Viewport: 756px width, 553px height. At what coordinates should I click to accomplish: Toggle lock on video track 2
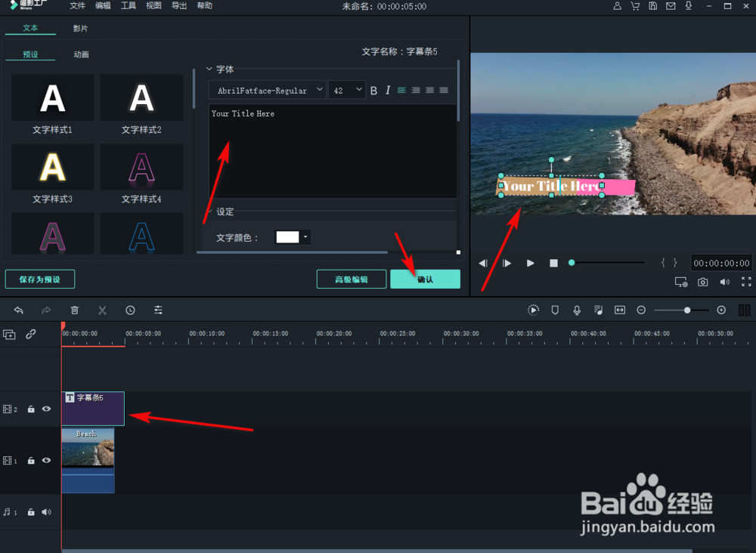click(31, 409)
